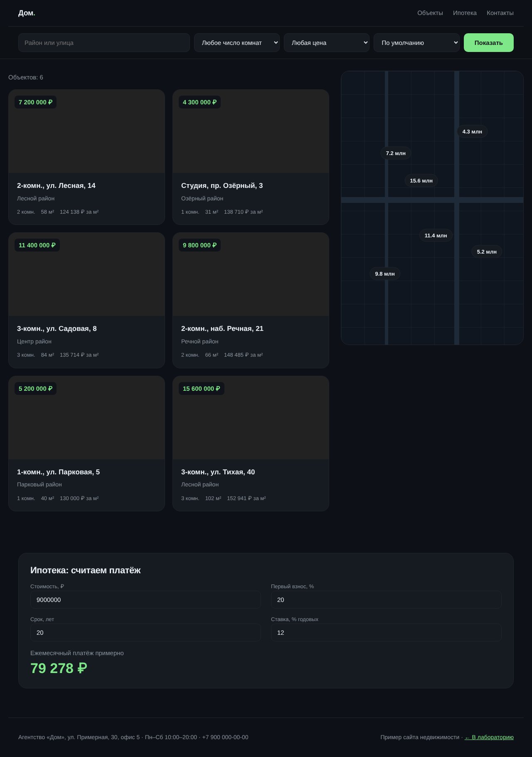
Task: Click the Объектов: 6 results count
Action: 26,77
